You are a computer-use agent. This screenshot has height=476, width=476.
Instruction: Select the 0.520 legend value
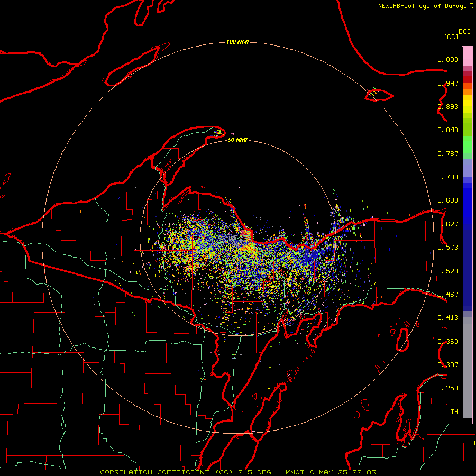point(448,271)
